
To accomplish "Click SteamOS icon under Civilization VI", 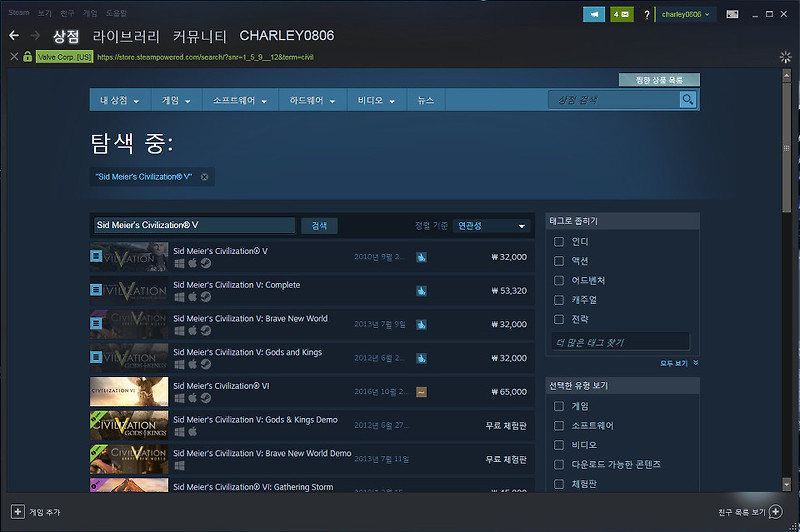I will click(206, 398).
